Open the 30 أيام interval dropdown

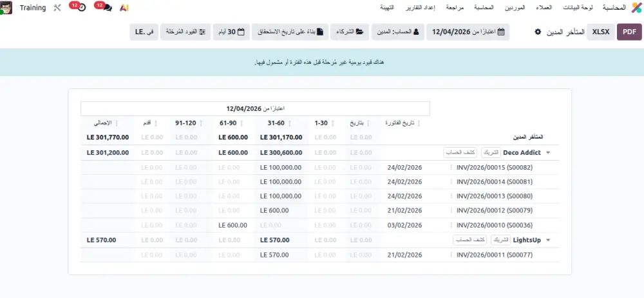point(231,32)
